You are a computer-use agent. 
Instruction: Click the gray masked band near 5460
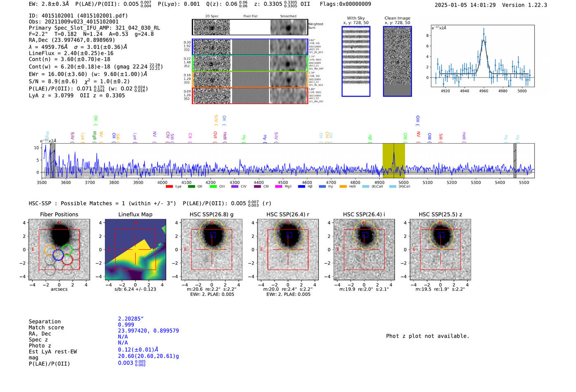pos(515,160)
